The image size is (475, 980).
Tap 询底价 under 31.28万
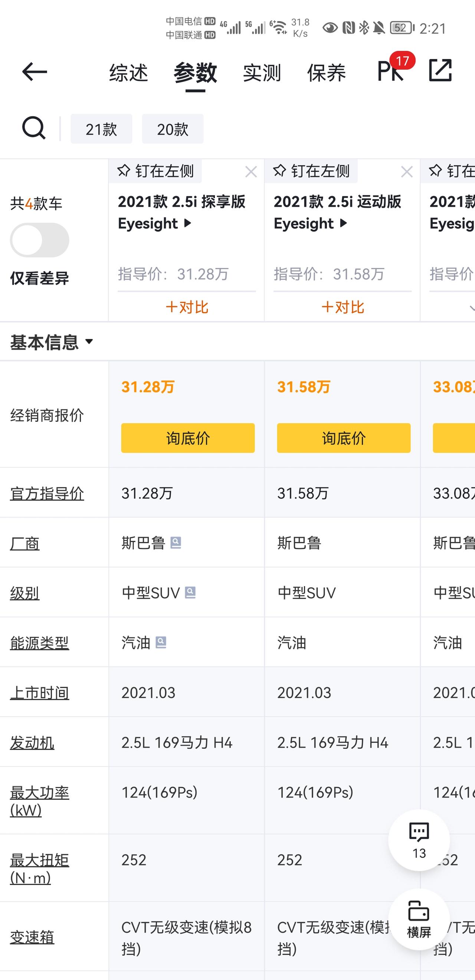188,438
